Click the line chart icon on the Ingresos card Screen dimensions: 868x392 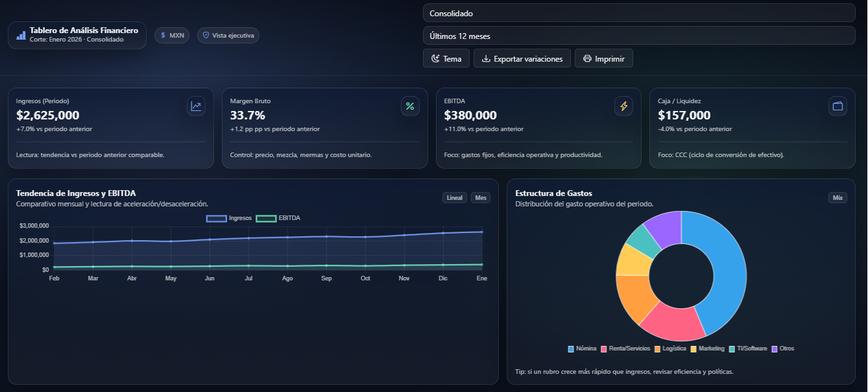click(196, 106)
